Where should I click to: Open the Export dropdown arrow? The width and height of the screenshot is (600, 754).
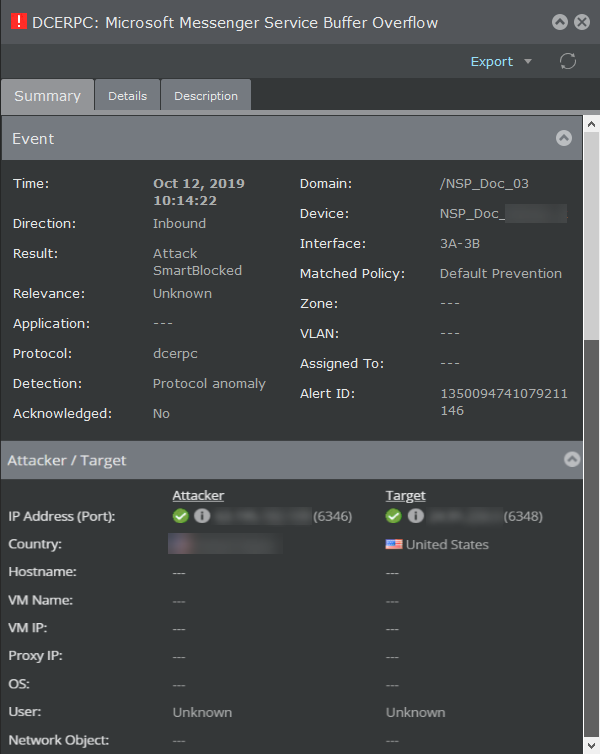point(528,62)
